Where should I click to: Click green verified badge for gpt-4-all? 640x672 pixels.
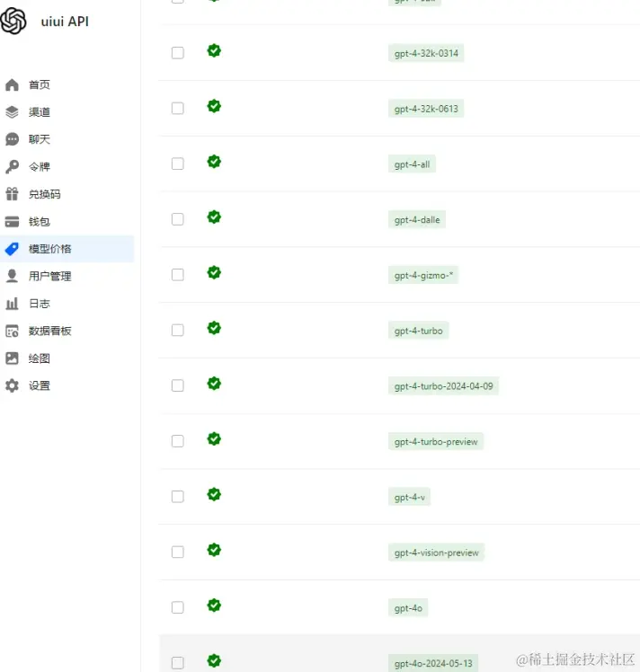214,162
